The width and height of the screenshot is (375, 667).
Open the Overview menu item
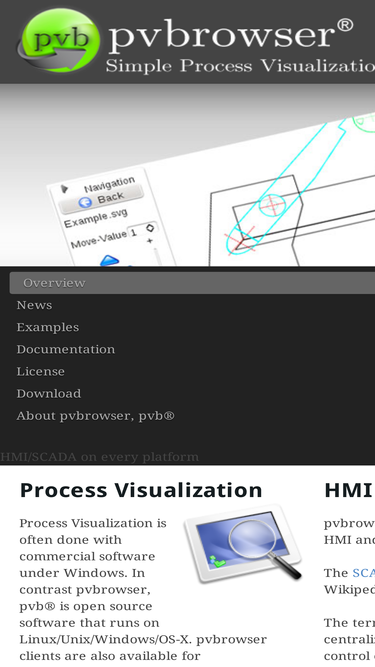[x=192, y=283]
